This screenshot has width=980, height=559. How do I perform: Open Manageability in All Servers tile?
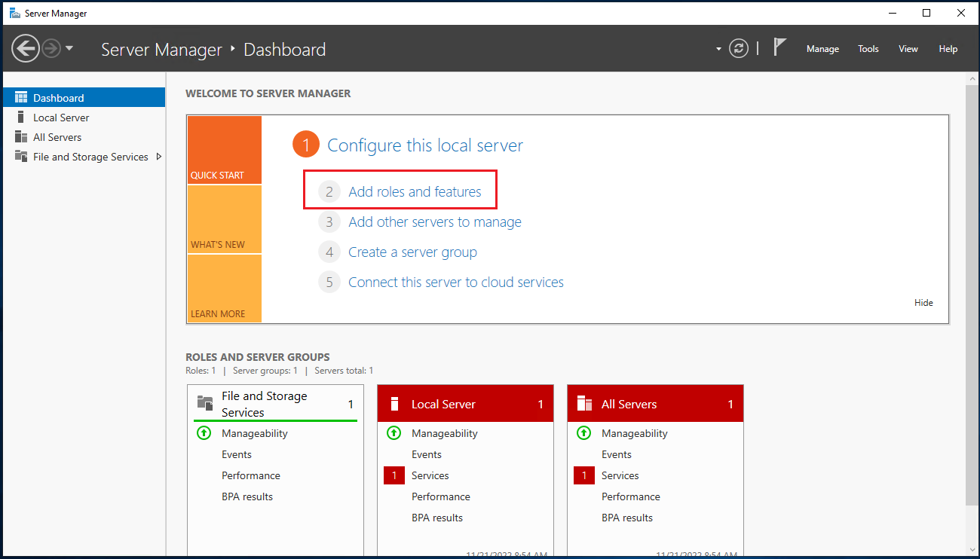coord(635,433)
